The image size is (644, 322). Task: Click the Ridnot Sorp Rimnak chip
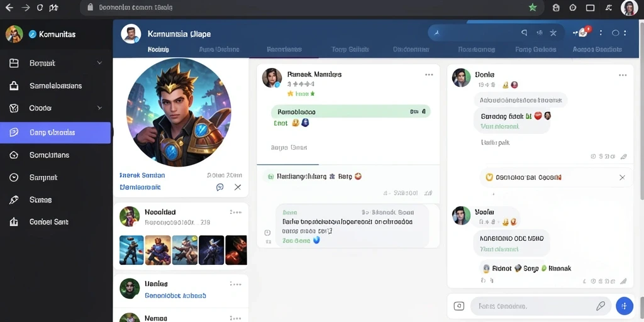[x=528, y=268]
